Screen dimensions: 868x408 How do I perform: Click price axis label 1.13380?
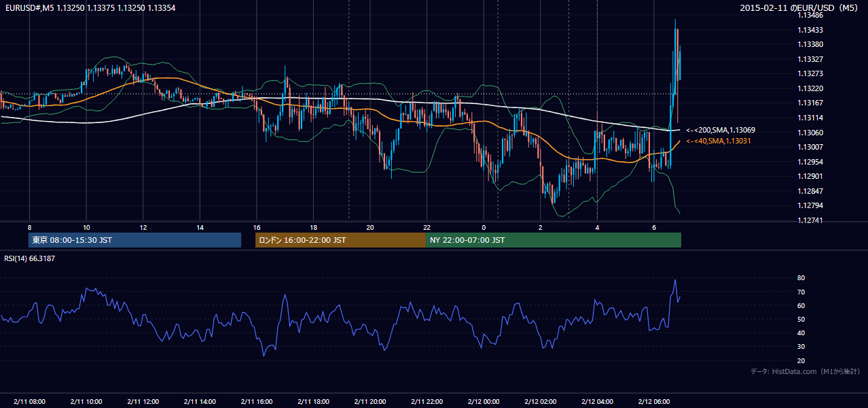click(812, 44)
